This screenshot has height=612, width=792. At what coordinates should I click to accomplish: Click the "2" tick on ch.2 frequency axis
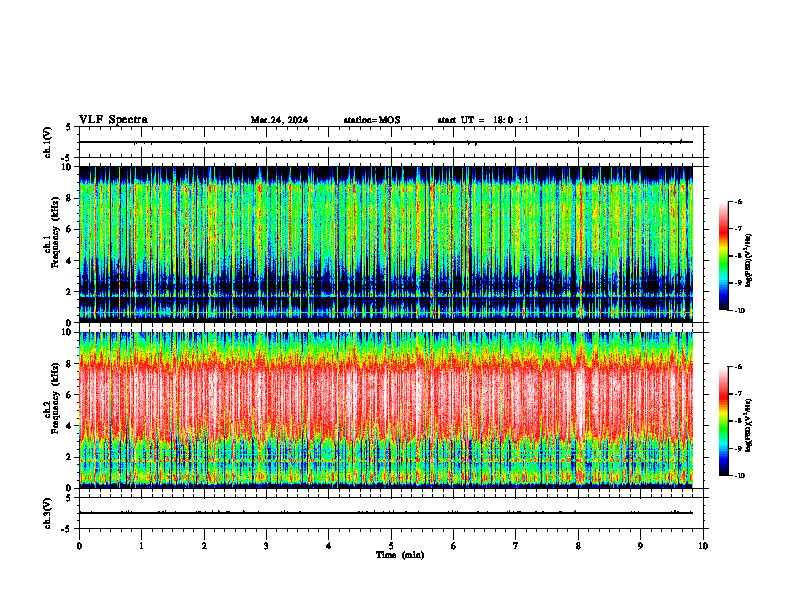tap(70, 457)
